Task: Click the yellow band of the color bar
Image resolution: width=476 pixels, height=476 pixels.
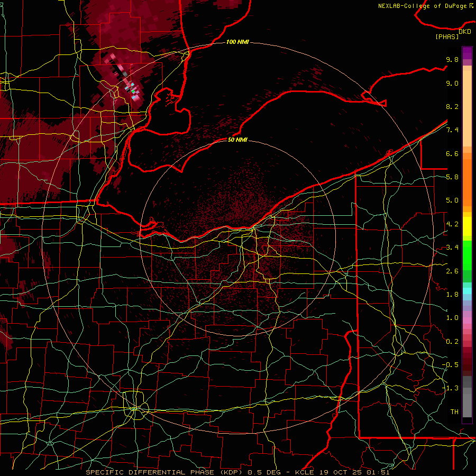Action: click(x=467, y=226)
